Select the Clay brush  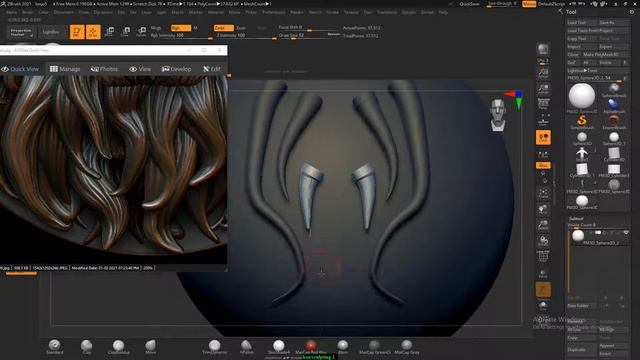tap(87, 347)
